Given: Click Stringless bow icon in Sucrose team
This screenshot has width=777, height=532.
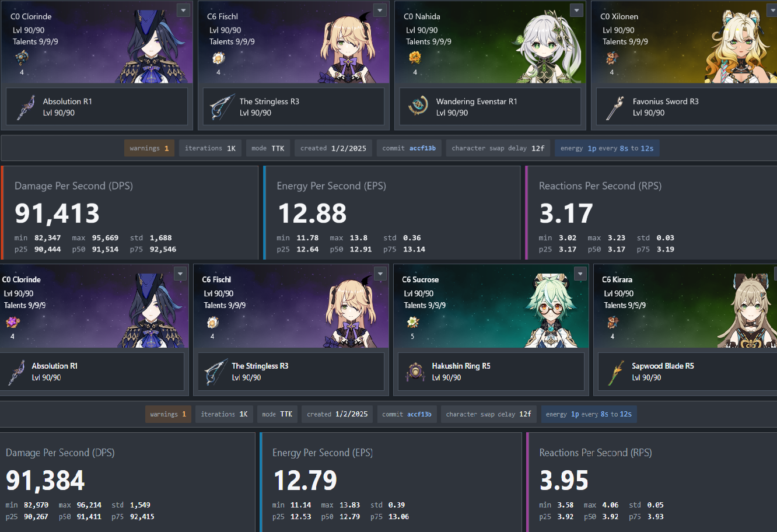Looking at the screenshot, I should 215,372.
